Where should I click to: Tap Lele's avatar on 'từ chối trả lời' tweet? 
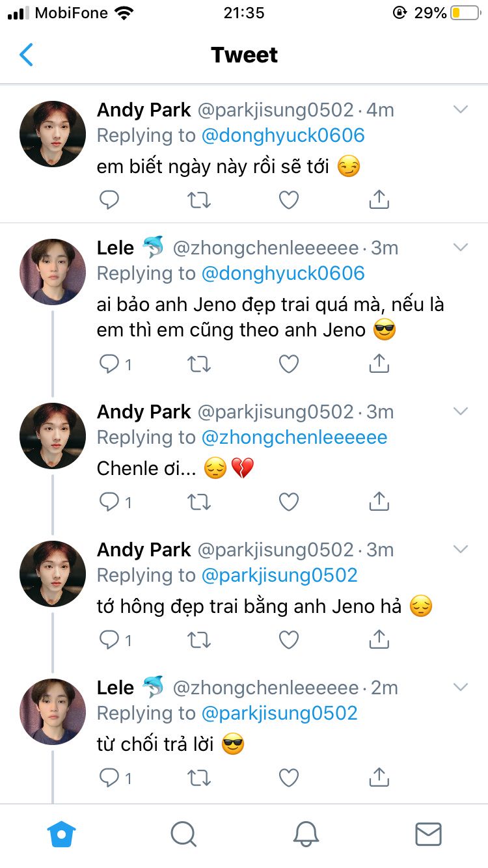(x=53, y=712)
